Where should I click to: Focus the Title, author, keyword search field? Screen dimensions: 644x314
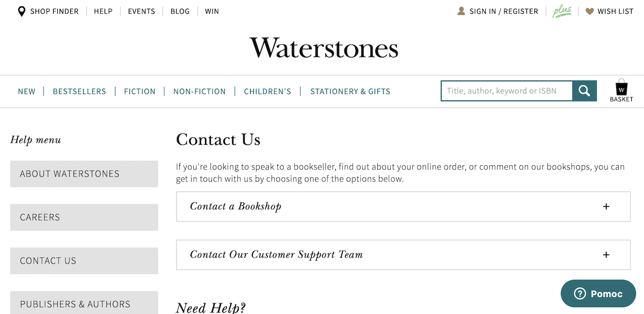[x=507, y=91]
